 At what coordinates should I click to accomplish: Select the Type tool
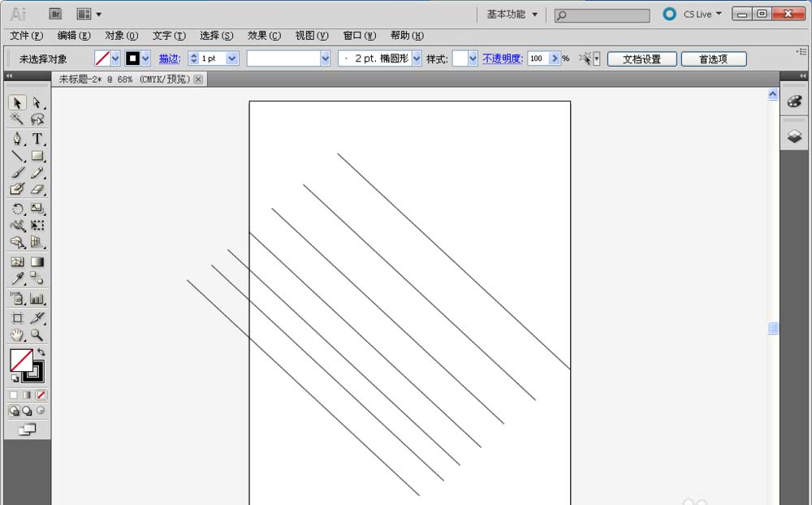pos(37,138)
